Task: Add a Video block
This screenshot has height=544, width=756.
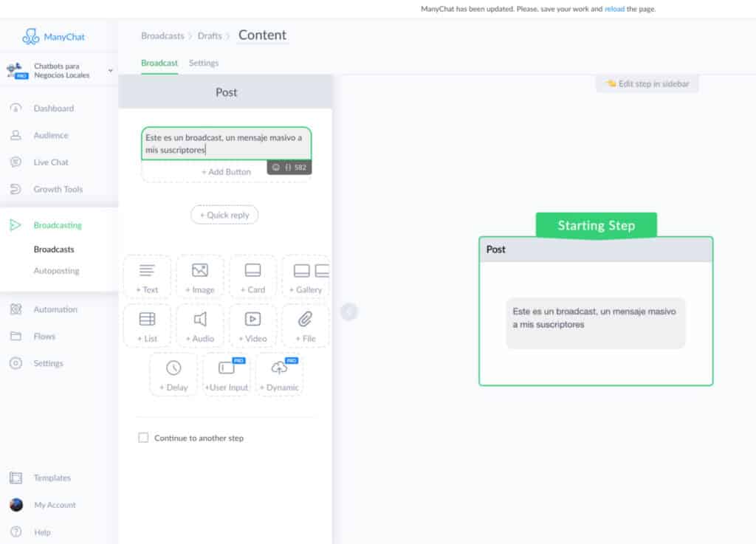Action: pos(252,326)
